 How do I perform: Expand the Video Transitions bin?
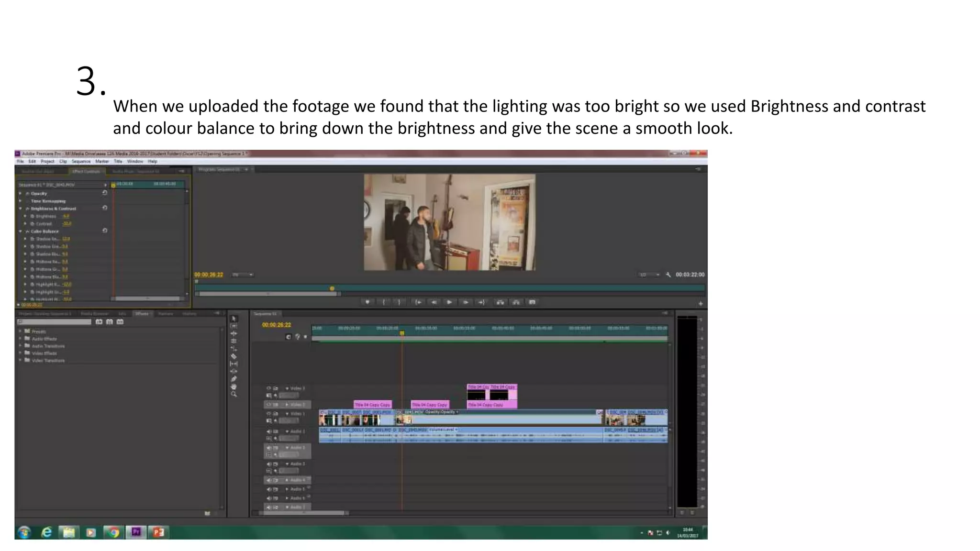click(20, 360)
